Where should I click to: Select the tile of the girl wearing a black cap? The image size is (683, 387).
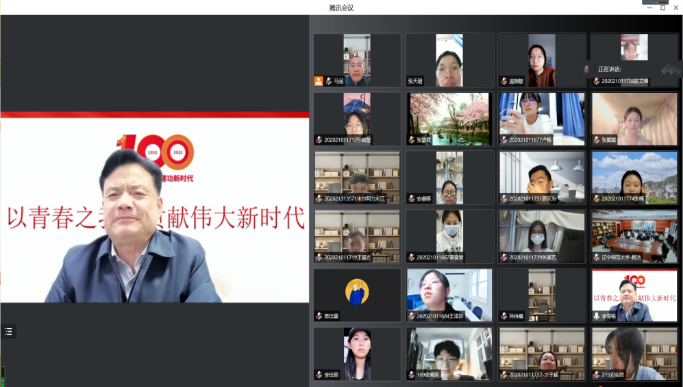pyautogui.click(x=357, y=354)
